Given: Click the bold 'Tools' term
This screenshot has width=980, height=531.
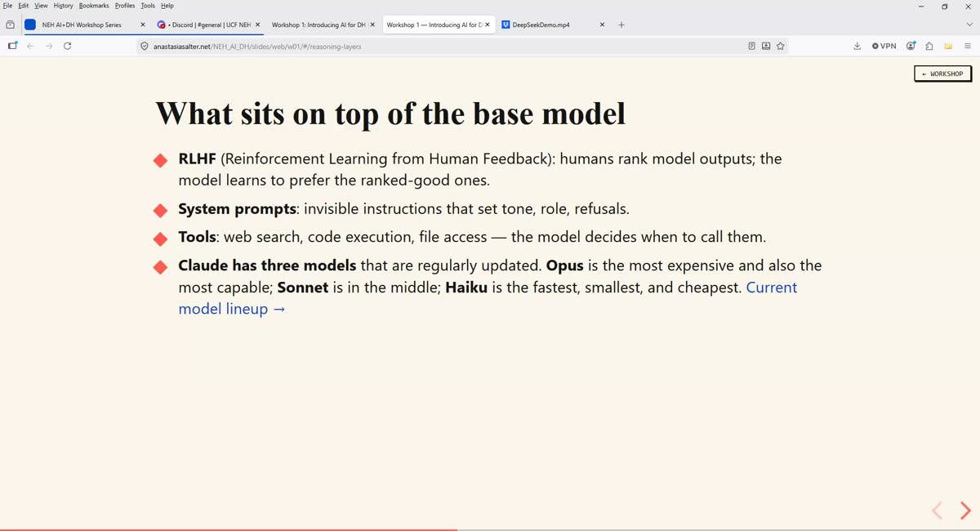Looking at the screenshot, I should 197,237.
